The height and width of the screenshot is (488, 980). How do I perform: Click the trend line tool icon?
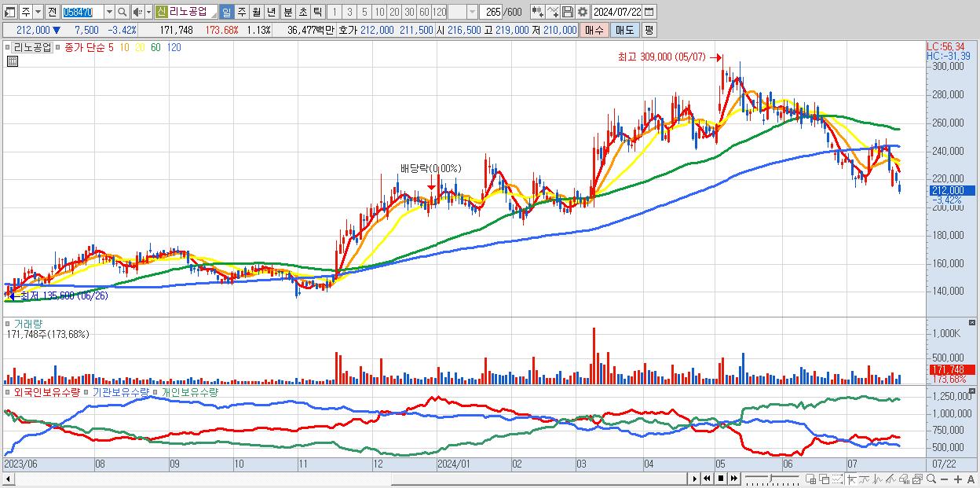pos(890,479)
